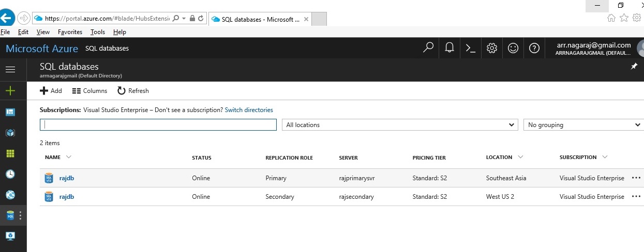The height and width of the screenshot is (252, 644).
Task: Open rajdb on server rajprimarysvr
Action: [67, 178]
